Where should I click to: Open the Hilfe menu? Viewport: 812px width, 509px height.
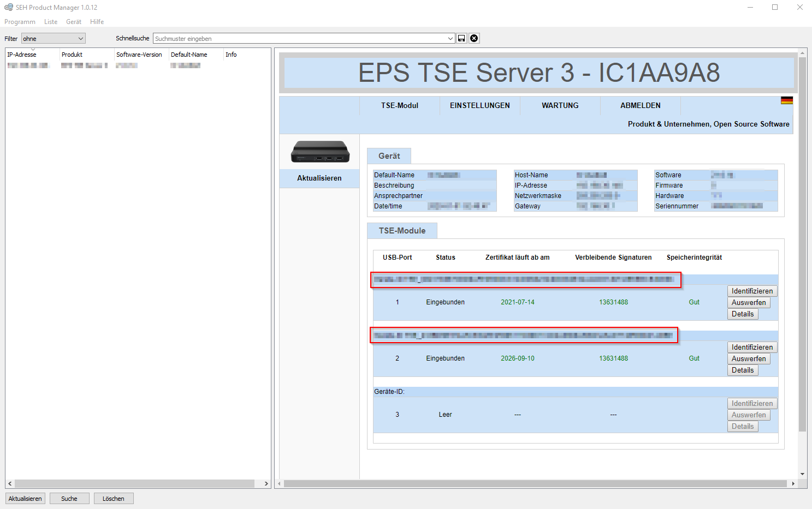tap(97, 22)
